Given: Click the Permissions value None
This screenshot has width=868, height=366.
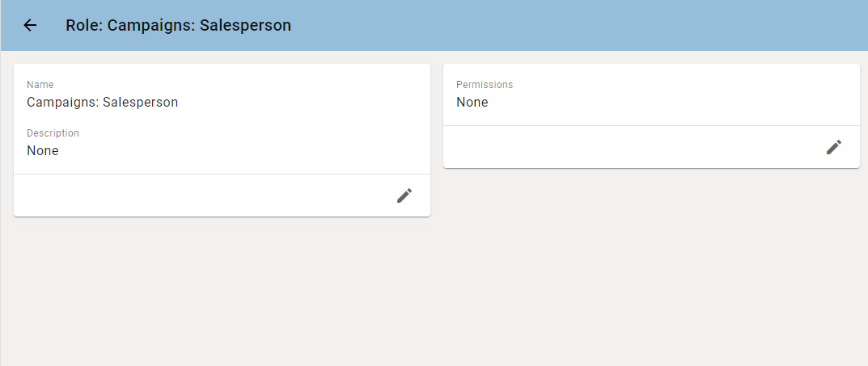Looking at the screenshot, I should coord(472,103).
